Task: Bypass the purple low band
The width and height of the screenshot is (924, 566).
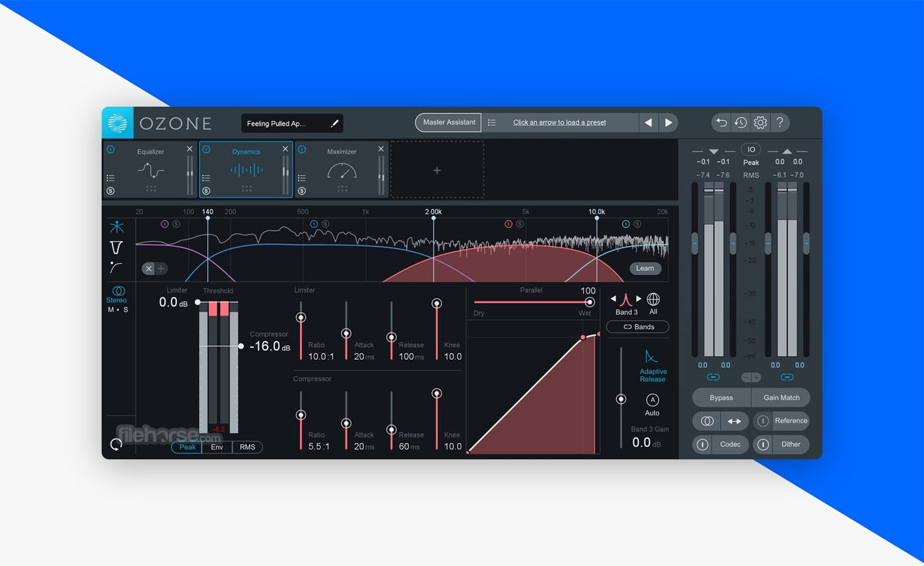Action: coord(165,224)
